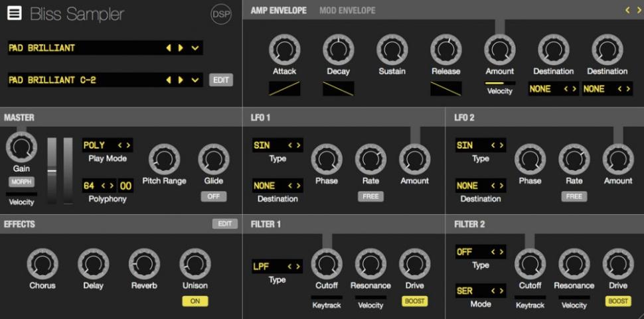Adjust the Master Velocity slider bar

click(21, 194)
